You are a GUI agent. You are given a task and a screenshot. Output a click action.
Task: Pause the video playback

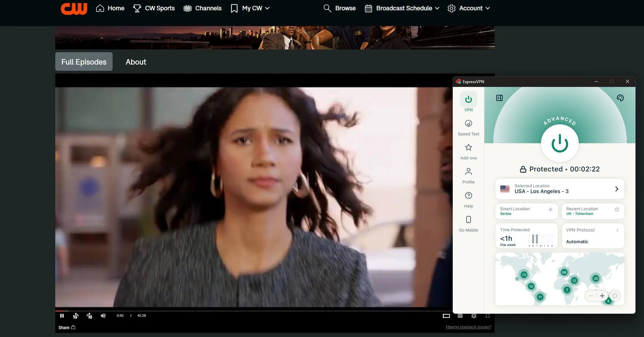point(62,316)
